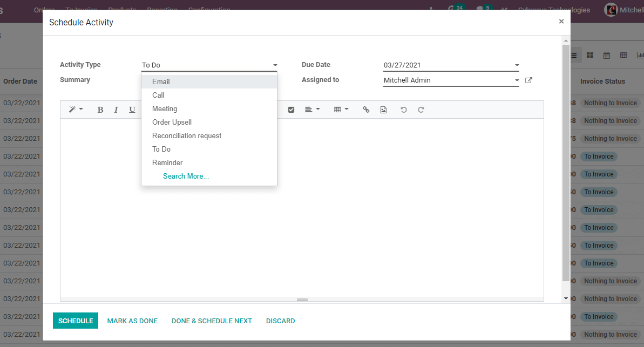Close the Schedule Activity dialog
The image size is (644, 347).
[x=561, y=22]
